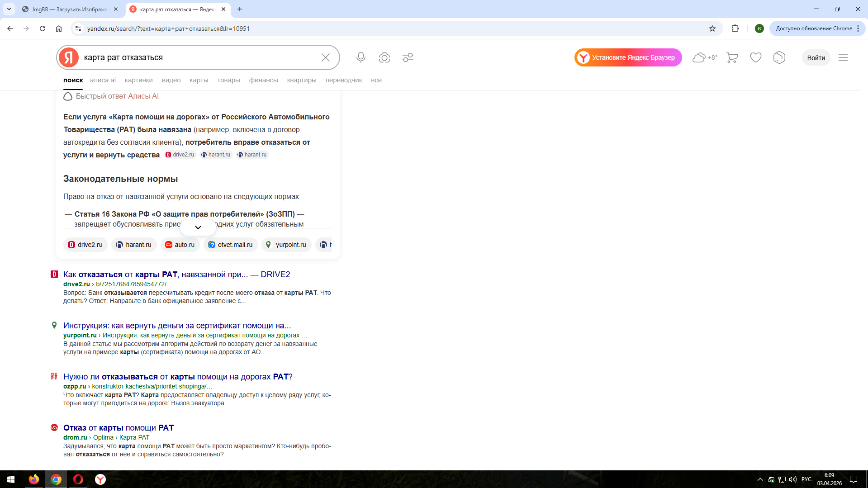
Task: Open the volume control in system tray
Action: click(x=793, y=479)
